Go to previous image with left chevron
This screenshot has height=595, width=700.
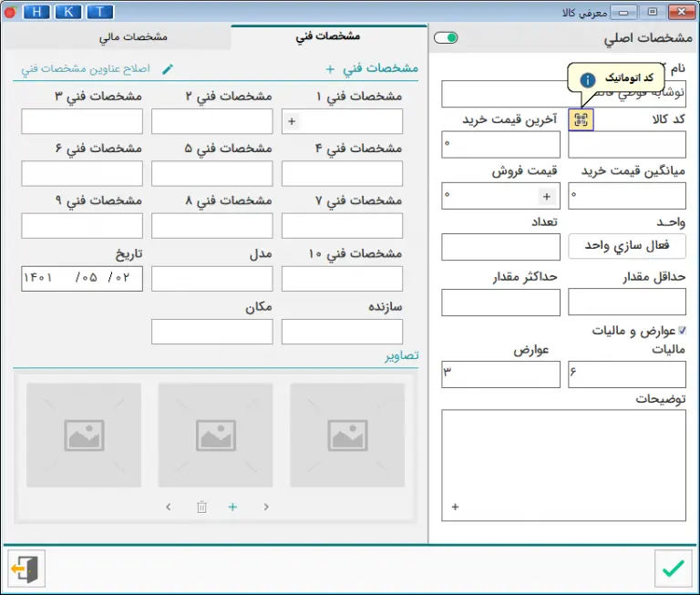click(169, 507)
